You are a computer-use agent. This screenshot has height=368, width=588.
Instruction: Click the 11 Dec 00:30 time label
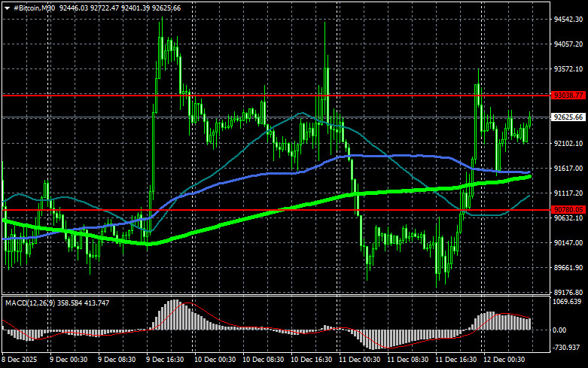[x=359, y=360]
